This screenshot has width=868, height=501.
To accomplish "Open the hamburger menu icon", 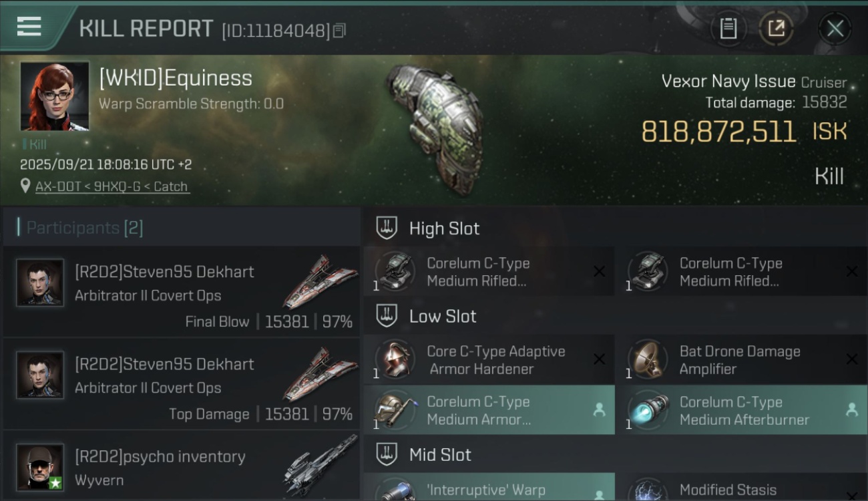I will click(x=29, y=27).
